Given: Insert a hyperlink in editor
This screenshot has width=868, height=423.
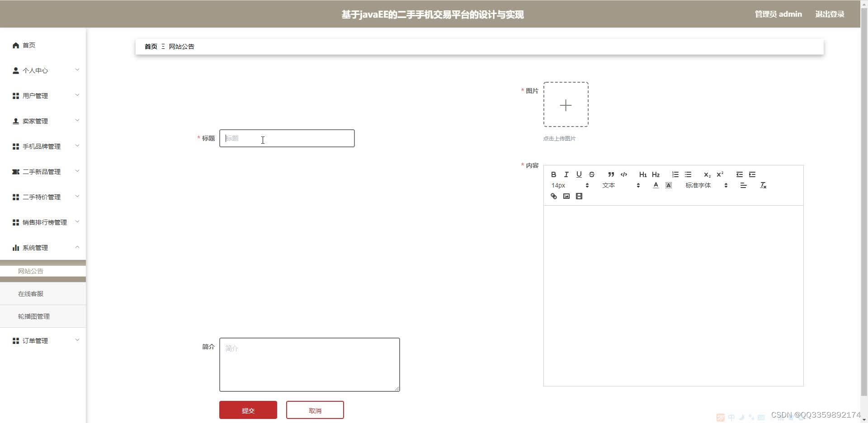Looking at the screenshot, I should [553, 196].
